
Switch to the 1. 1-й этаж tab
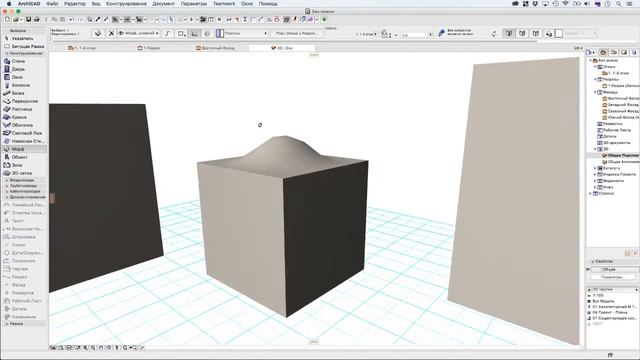tap(83, 48)
